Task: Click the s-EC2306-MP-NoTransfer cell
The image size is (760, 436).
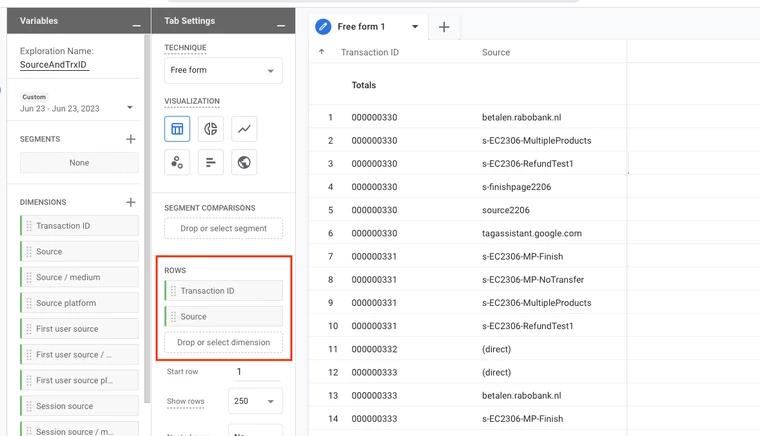Action: [x=533, y=280]
